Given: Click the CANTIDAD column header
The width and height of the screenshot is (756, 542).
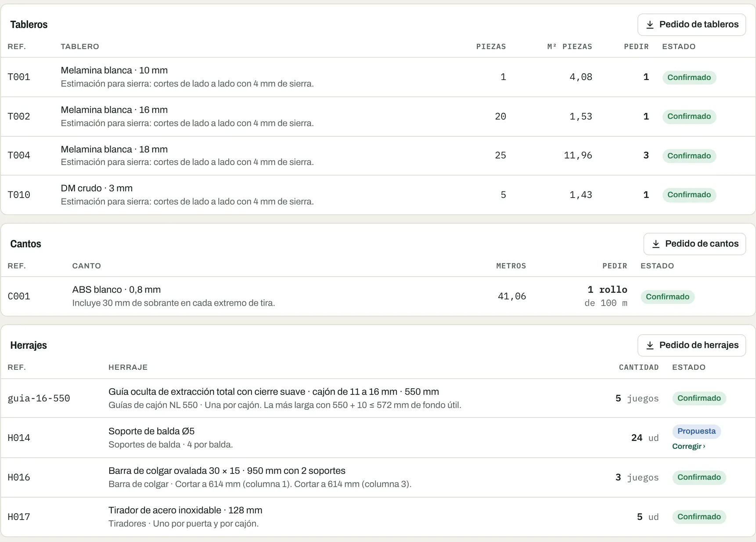Looking at the screenshot, I should [639, 367].
